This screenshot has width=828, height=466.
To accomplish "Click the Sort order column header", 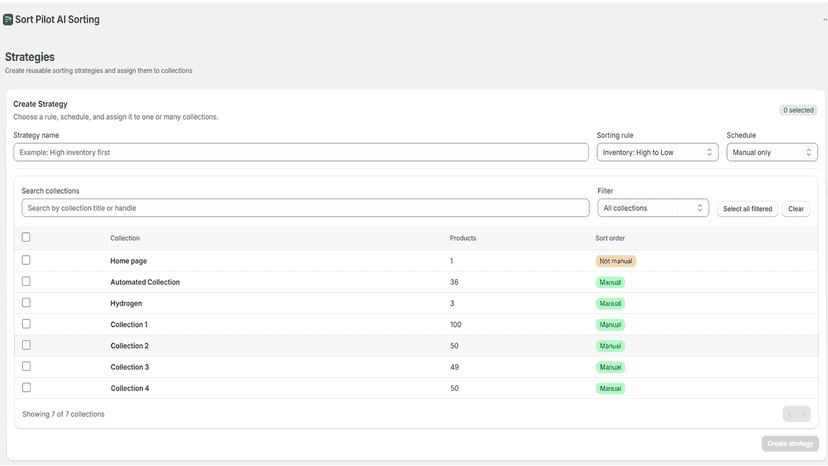I will pos(610,238).
